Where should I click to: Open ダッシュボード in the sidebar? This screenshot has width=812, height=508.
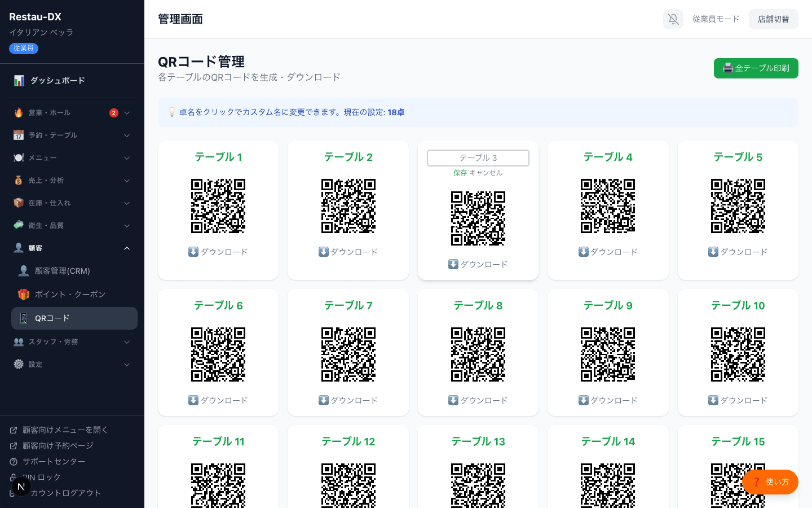[72, 81]
